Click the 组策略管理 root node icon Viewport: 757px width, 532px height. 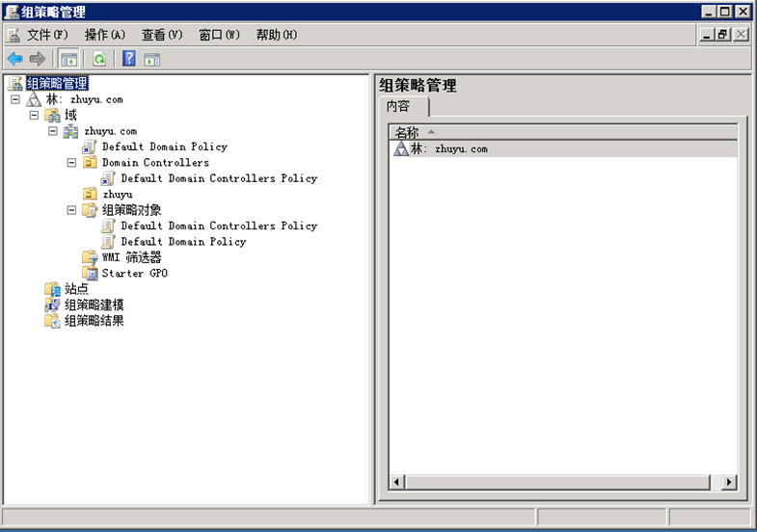15,84
